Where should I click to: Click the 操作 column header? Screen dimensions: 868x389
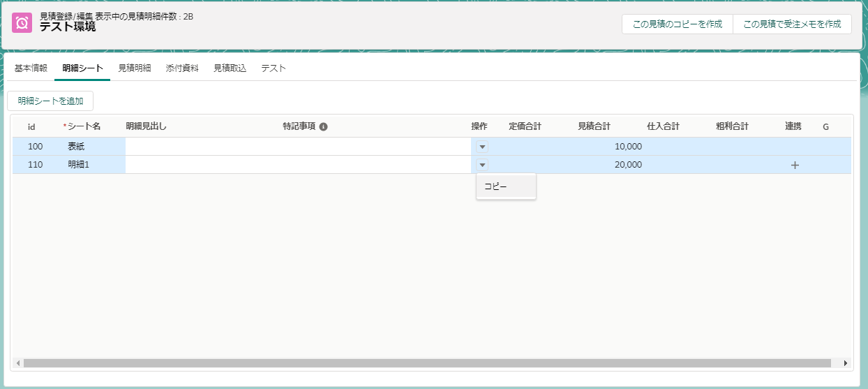479,127
